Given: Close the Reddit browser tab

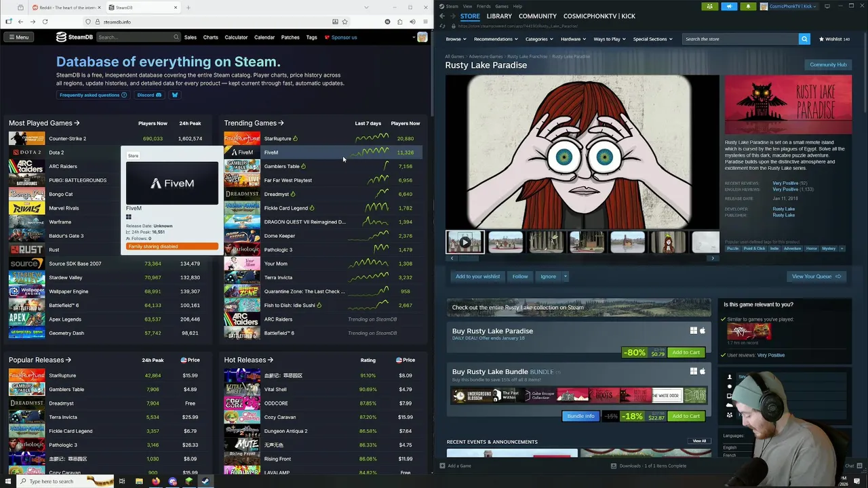Looking at the screenshot, I should (100, 7).
